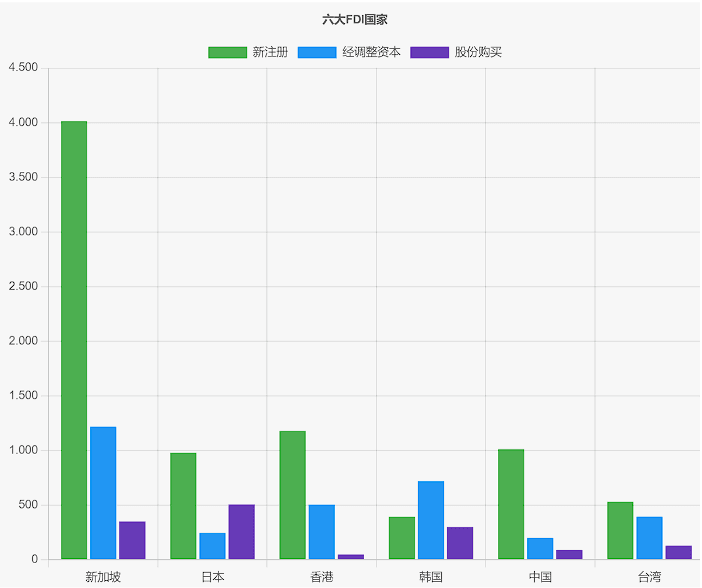Click the 韩国 x-axis label

[431, 577]
